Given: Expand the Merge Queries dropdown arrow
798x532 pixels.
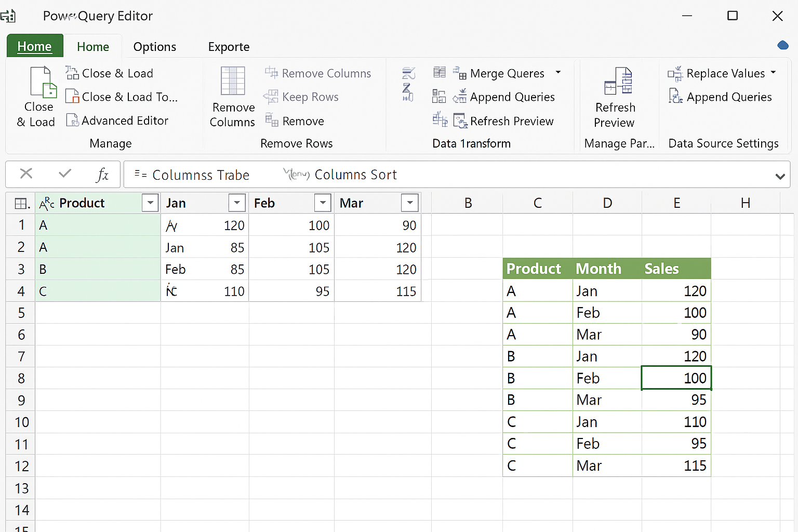Looking at the screenshot, I should coord(558,72).
